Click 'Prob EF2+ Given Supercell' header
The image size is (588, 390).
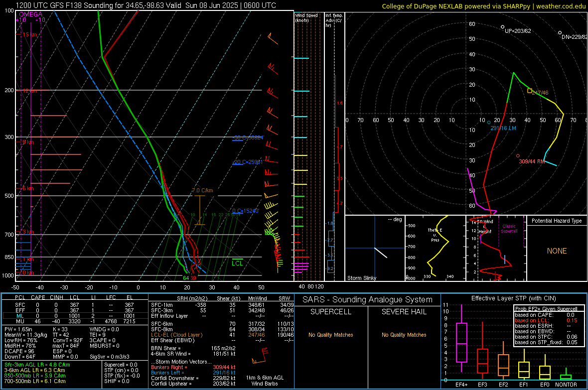(x=546, y=309)
